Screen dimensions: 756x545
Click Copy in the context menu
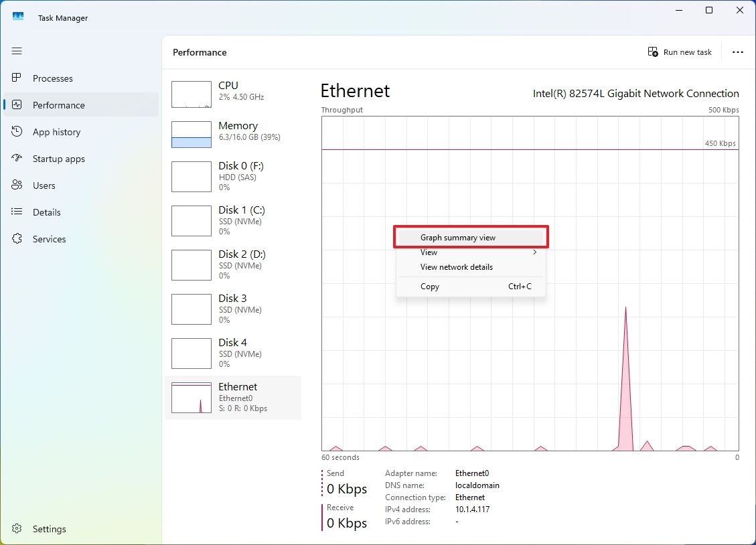tap(429, 287)
